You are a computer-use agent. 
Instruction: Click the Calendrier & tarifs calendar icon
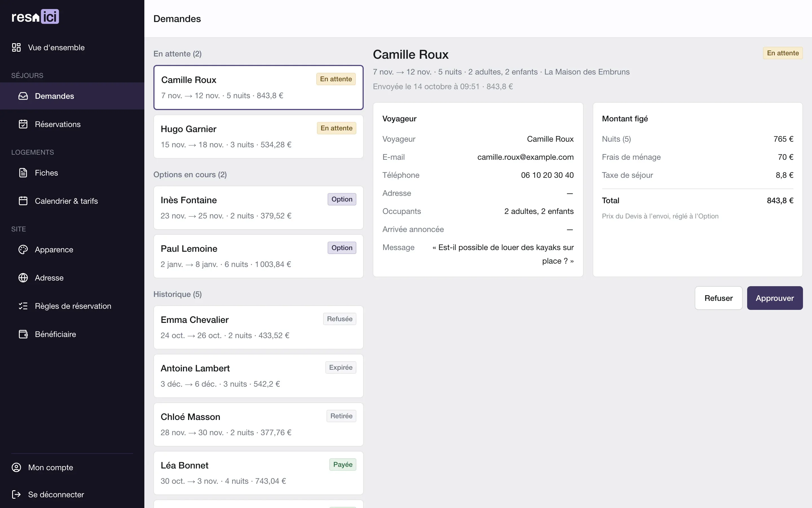[x=23, y=201]
